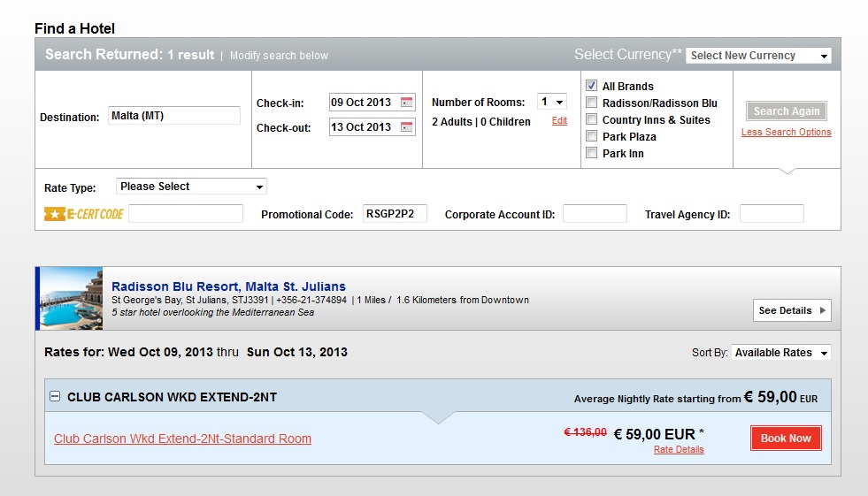This screenshot has height=496, width=868.
Task: Tick the Park Inn checkbox
Action: coord(591,153)
